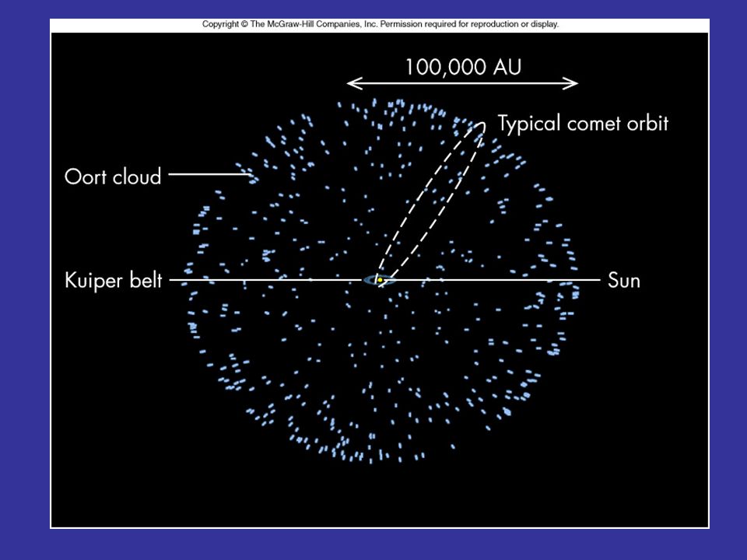Click the "100,000 AU" scale text
This screenshot has height=560, width=747.
point(463,67)
